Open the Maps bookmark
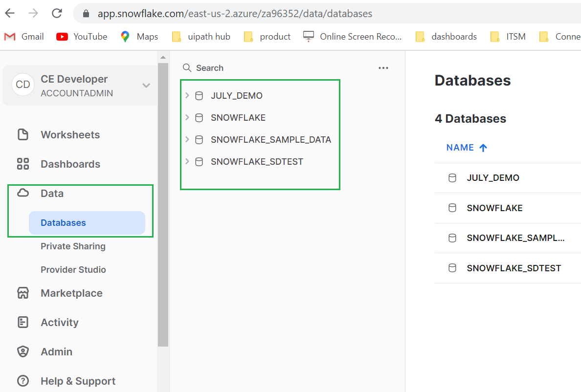The width and height of the screenshot is (581, 392). (x=139, y=37)
